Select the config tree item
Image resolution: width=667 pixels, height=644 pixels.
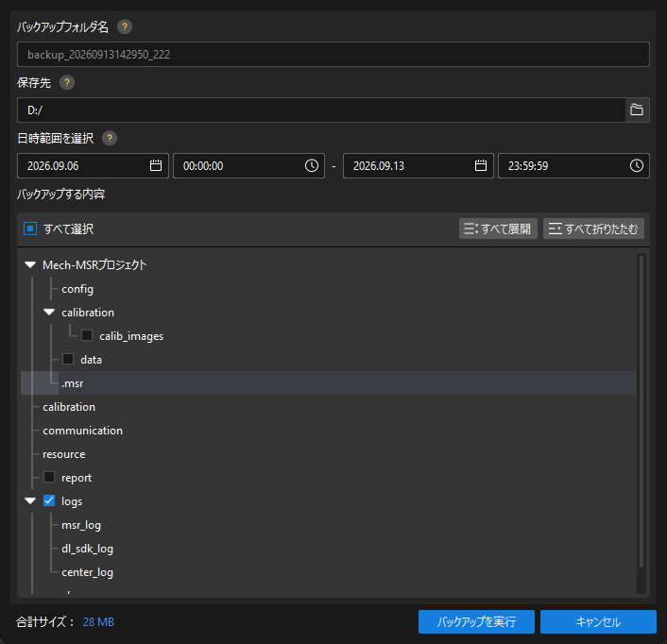pos(77,289)
